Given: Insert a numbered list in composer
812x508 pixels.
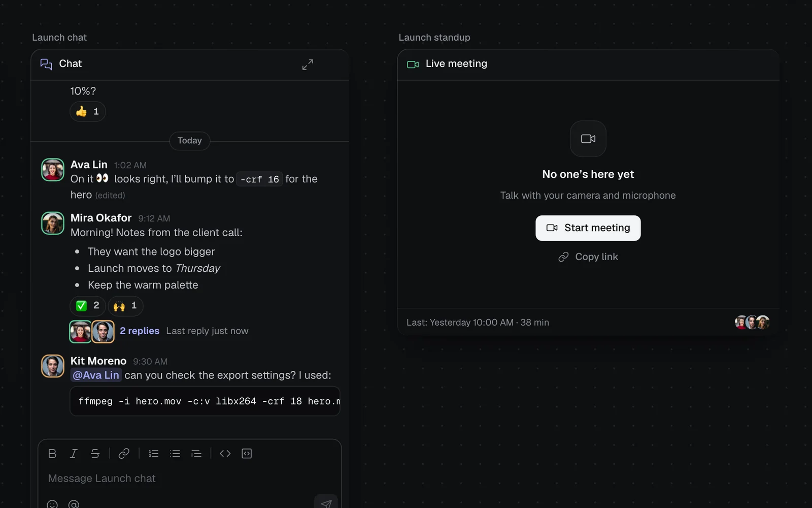Looking at the screenshot, I should [154, 454].
